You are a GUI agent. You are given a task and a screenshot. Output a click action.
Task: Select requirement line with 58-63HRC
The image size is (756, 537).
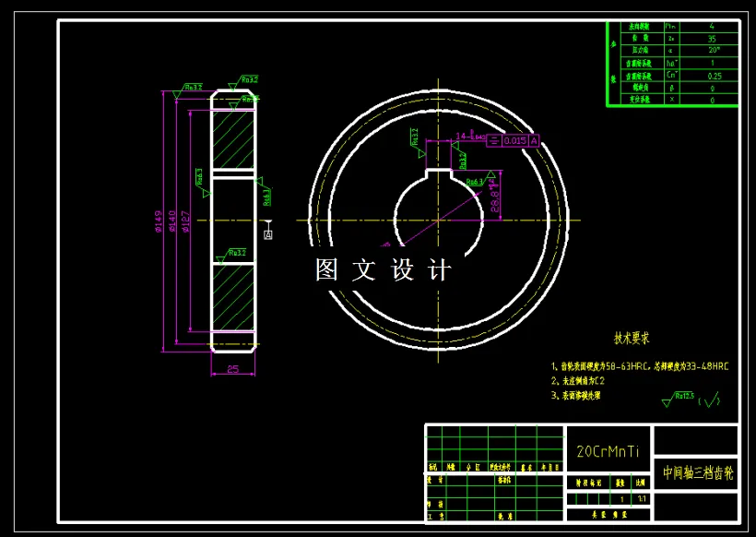pos(640,366)
